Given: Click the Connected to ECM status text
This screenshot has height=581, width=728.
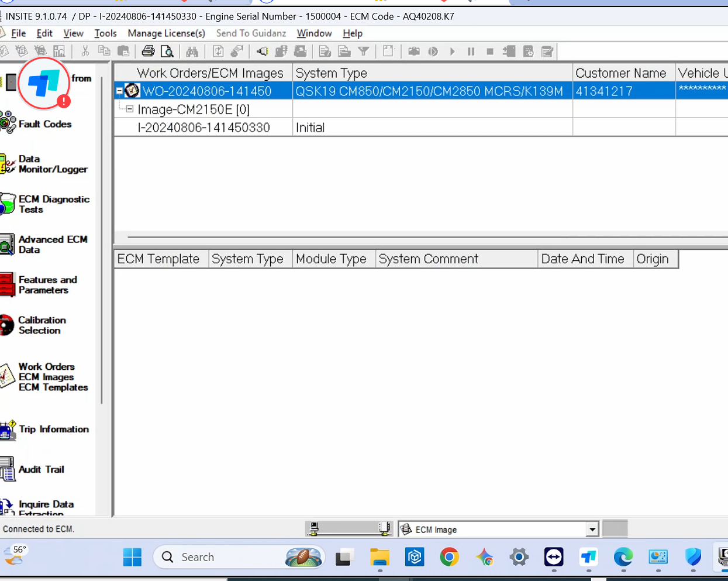Looking at the screenshot, I should [x=39, y=529].
